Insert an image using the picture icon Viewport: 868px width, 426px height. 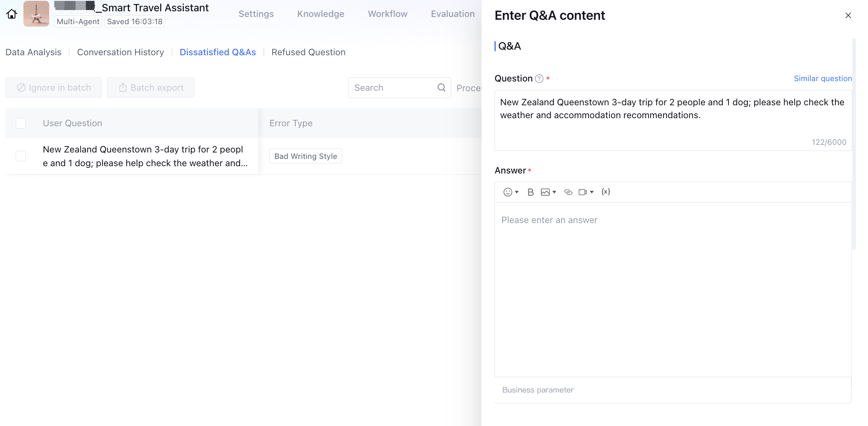[x=545, y=192]
